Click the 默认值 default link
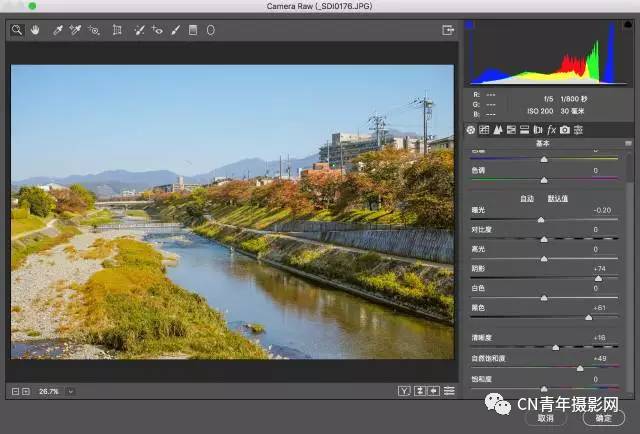 [x=555, y=198]
